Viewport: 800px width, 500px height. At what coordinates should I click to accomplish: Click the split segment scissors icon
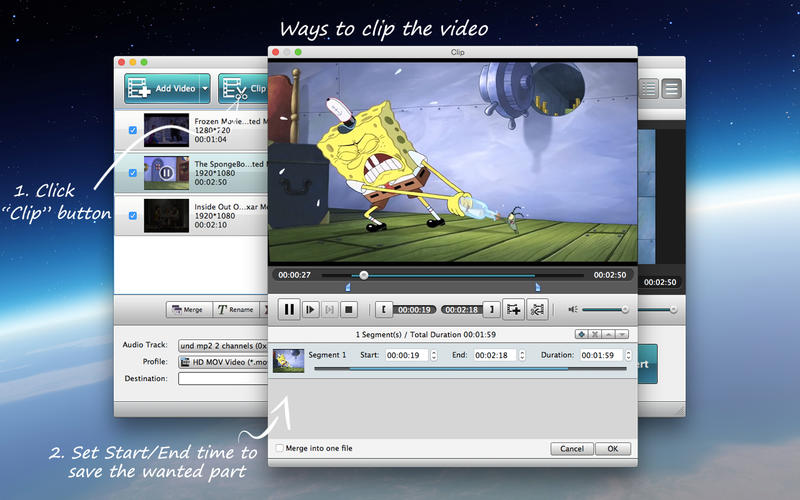tap(537, 310)
